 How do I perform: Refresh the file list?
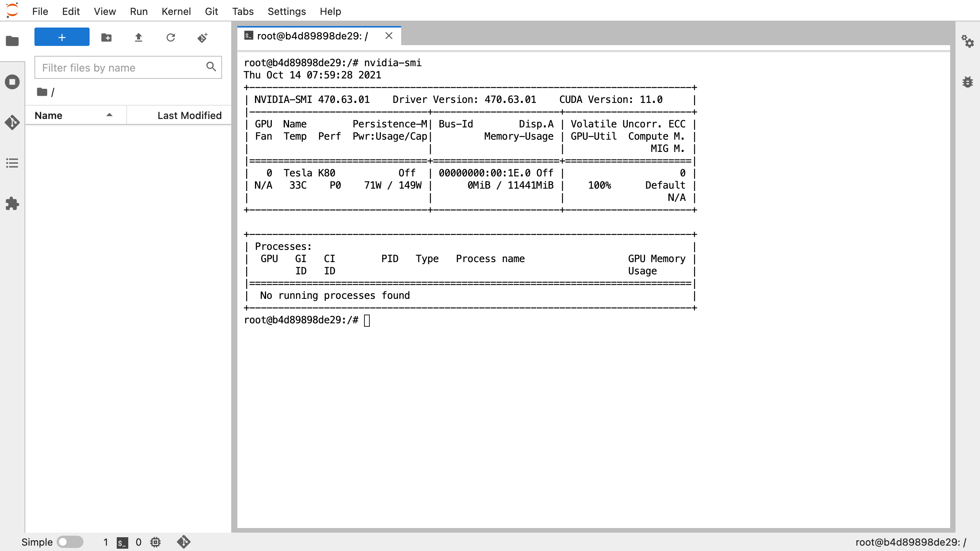pos(171,37)
